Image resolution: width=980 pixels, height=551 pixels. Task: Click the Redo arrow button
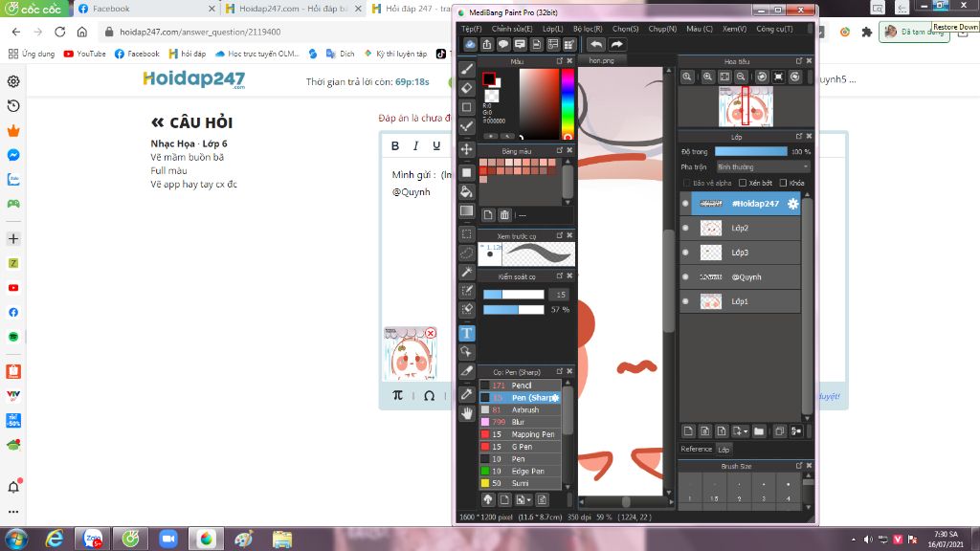pyautogui.click(x=617, y=44)
